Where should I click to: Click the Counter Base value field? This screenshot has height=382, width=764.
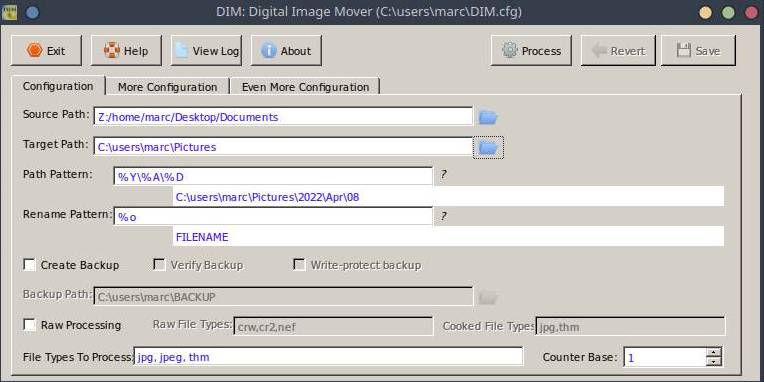point(665,358)
